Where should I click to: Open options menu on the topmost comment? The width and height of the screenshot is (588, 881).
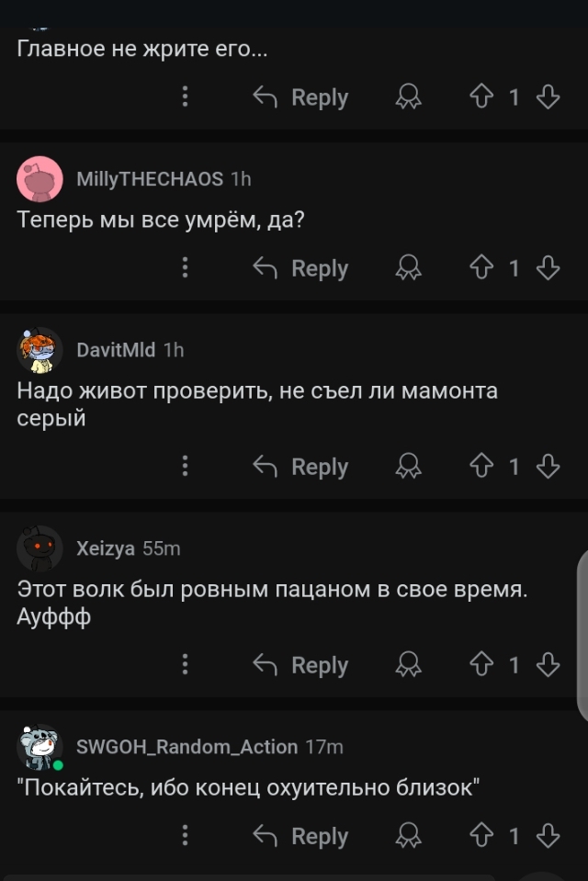click(186, 97)
